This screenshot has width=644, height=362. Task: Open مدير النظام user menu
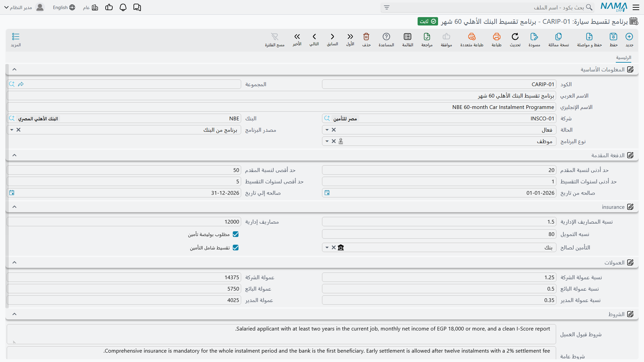[x=24, y=7]
